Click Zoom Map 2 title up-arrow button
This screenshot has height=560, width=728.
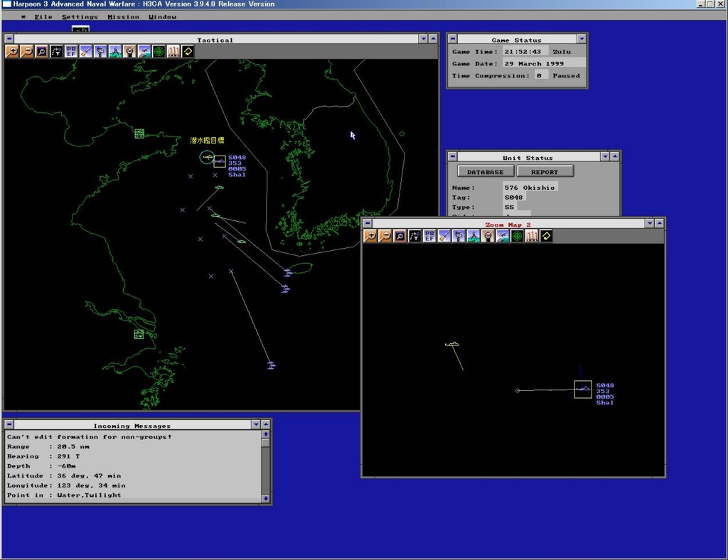coord(660,223)
